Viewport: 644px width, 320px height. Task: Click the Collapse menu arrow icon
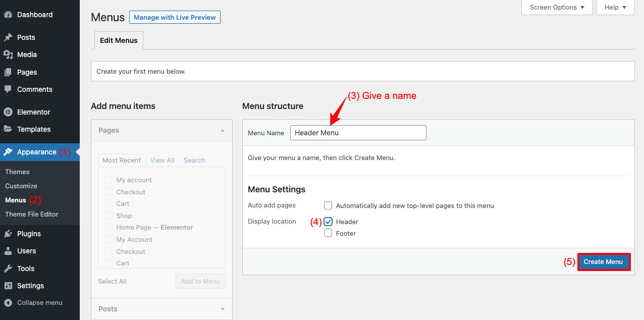8,303
